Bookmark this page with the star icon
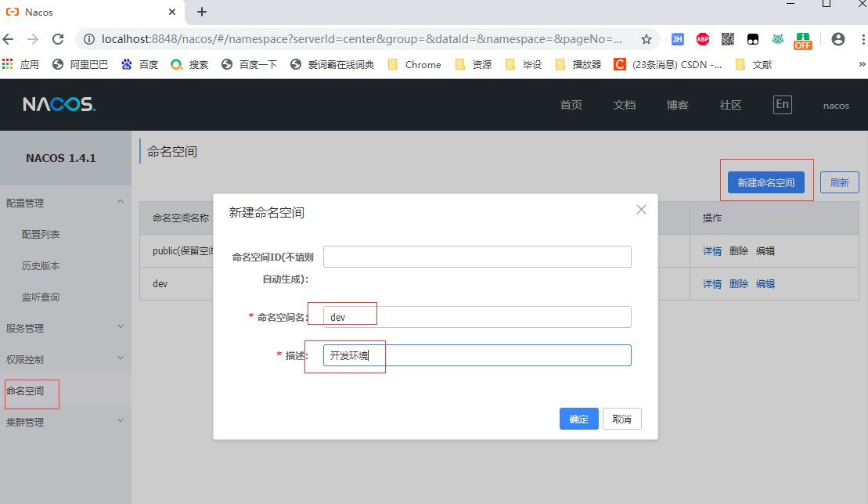This screenshot has height=504, width=868. click(x=646, y=39)
